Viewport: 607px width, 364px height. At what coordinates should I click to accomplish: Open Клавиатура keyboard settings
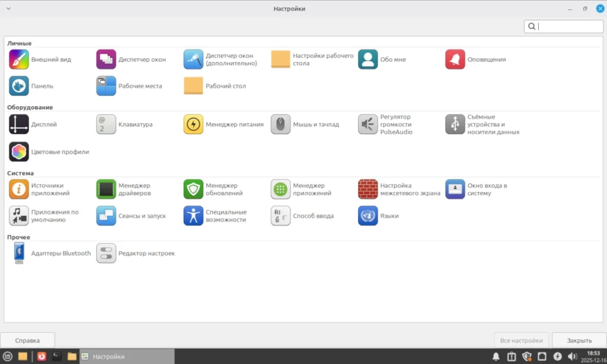click(124, 124)
